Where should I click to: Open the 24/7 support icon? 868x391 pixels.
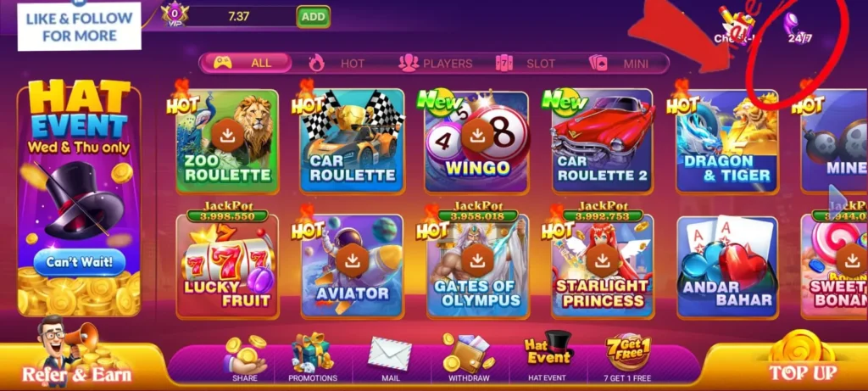pos(800,28)
